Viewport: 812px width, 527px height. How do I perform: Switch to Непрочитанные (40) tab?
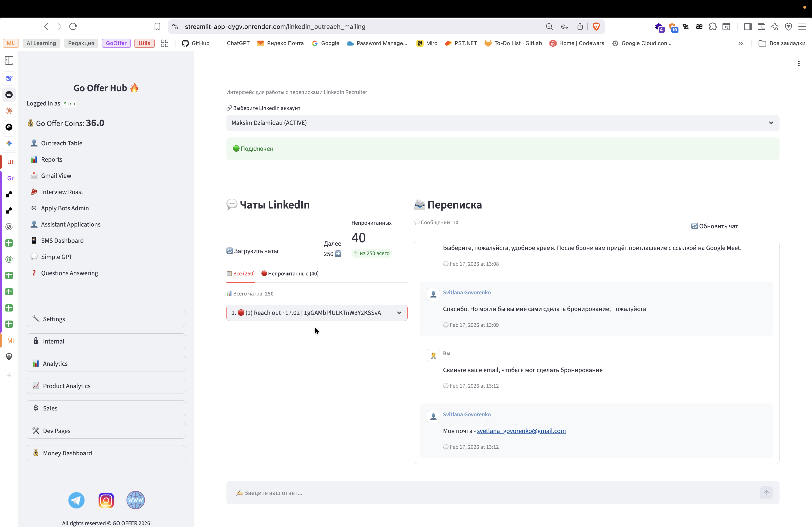(x=290, y=273)
